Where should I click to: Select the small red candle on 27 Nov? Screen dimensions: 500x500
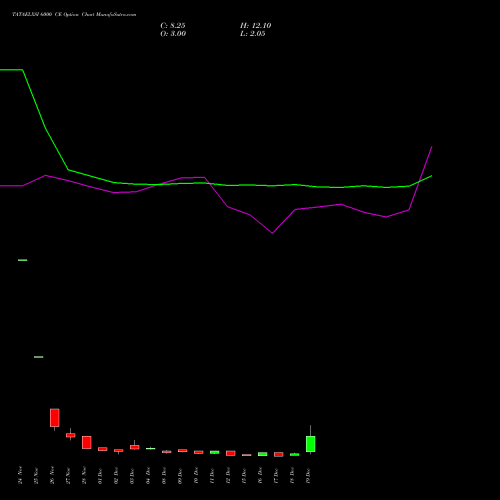pyautogui.click(x=71, y=435)
